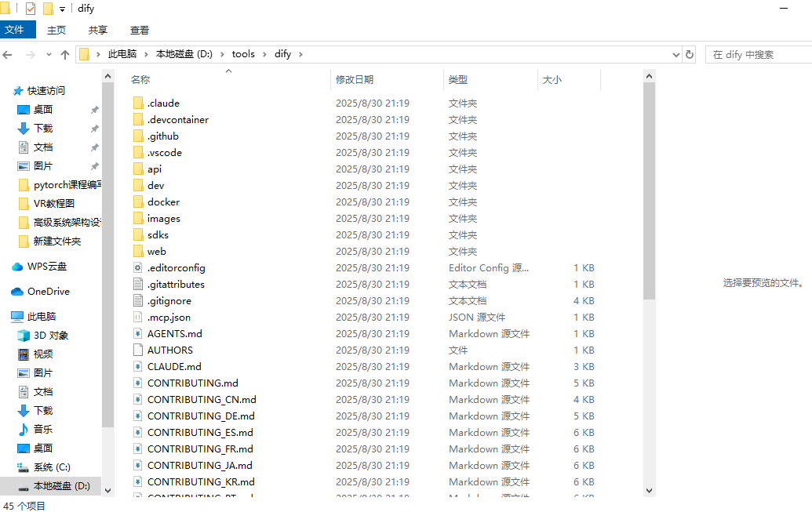The image size is (812, 512).
Task: Sort files by 大小 column header
Action: tap(552, 79)
